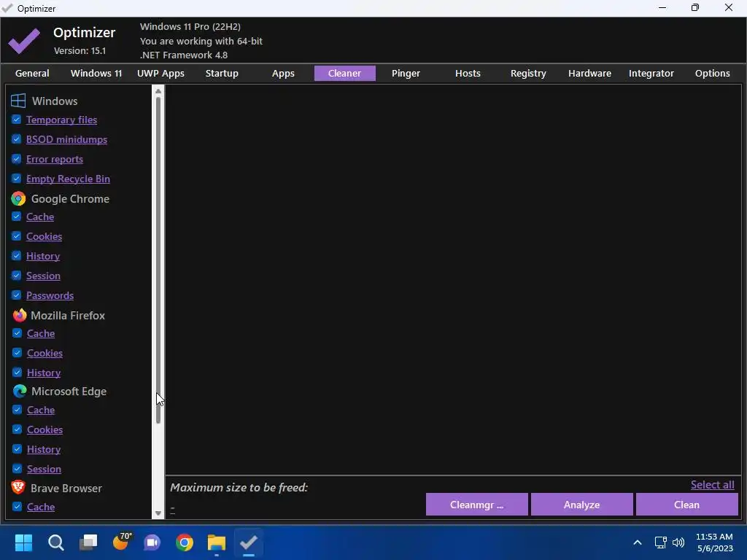Screen dimensions: 747x560
Task: Click the Mozilla Firefox icon in cleaner list
Action: click(20, 315)
